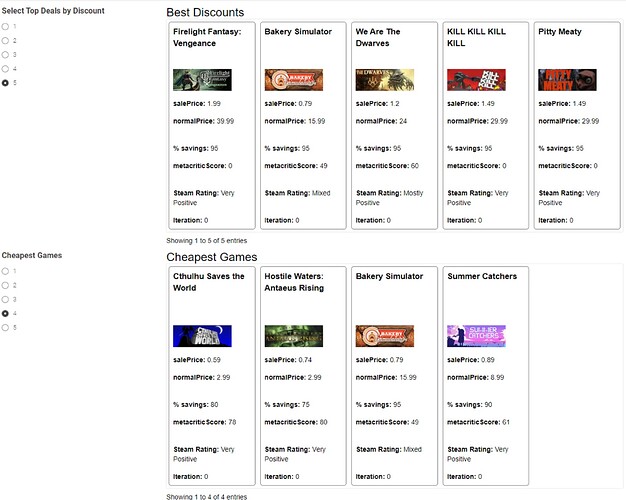This screenshot has width=626, height=500.
Task: Click metacriticScore 78 on Cthulhu card
Action: [204, 422]
